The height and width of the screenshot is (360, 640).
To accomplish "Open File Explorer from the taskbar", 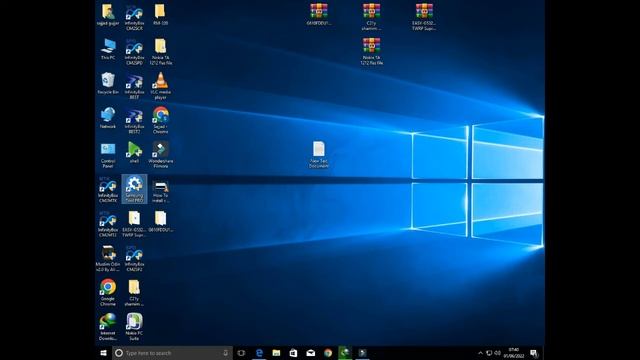I will coord(276,353).
